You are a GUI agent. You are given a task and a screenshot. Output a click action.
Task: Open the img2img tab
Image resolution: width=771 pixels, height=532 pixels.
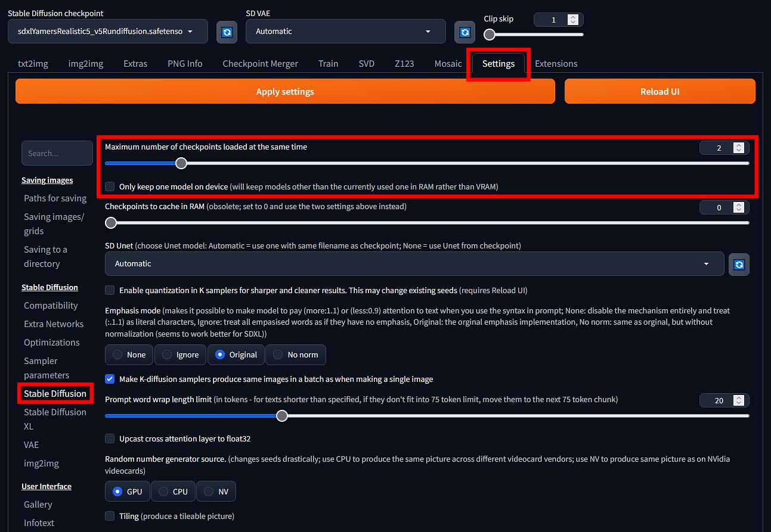point(86,64)
